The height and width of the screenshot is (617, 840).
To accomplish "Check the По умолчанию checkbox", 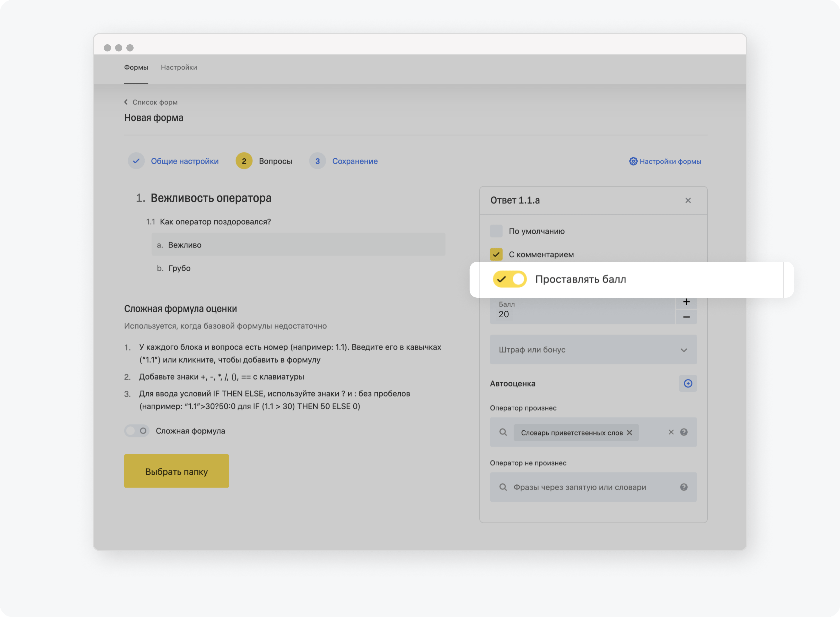I will (496, 231).
